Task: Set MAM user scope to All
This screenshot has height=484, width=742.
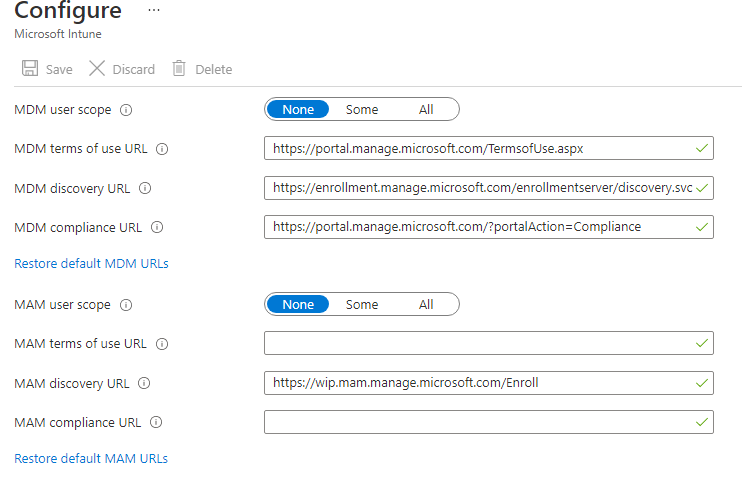Action: (x=426, y=304)
